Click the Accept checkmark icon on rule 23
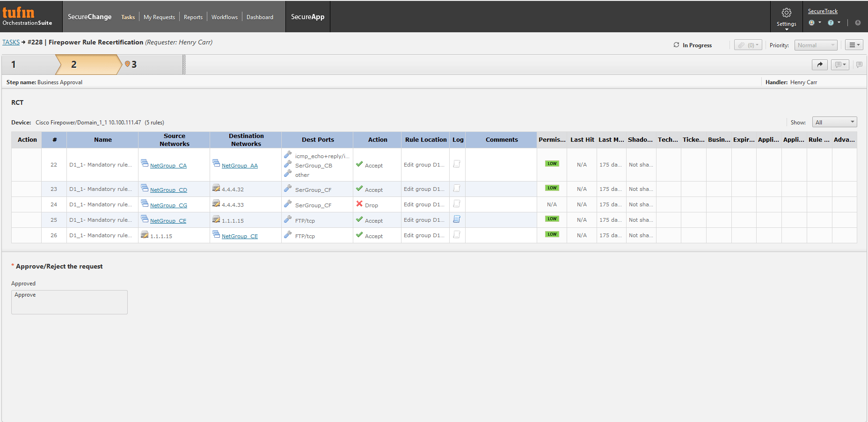The height and width of the screenshot is (422, 868). pyautogui.click(x=359, y=188)
